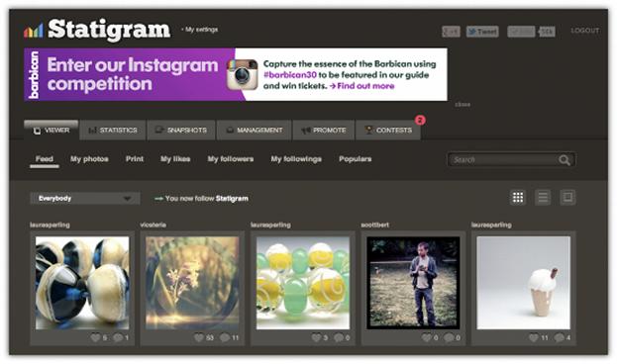Show My photos
Viewport: 617px width, 364px height.
point(89,159)
